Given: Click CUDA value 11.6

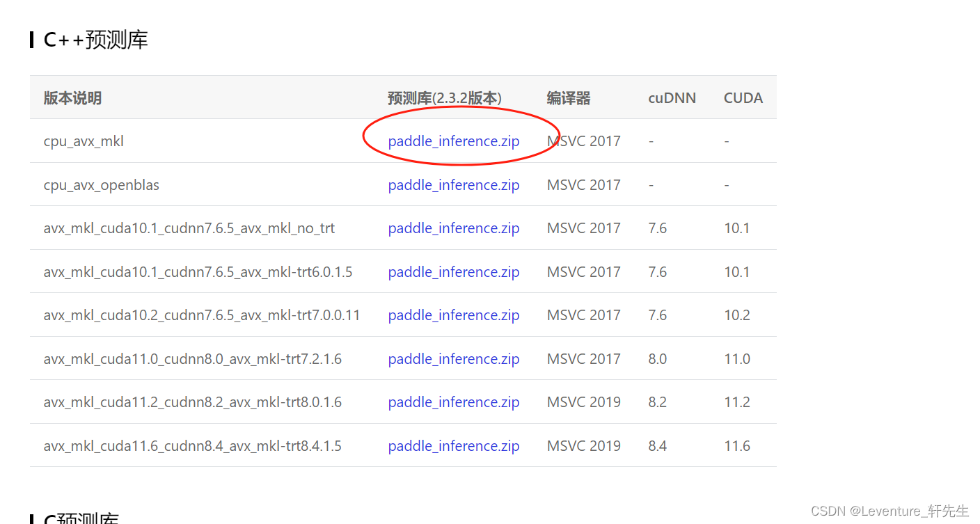Looking at the screenshot, I should [x=737, y=446].
